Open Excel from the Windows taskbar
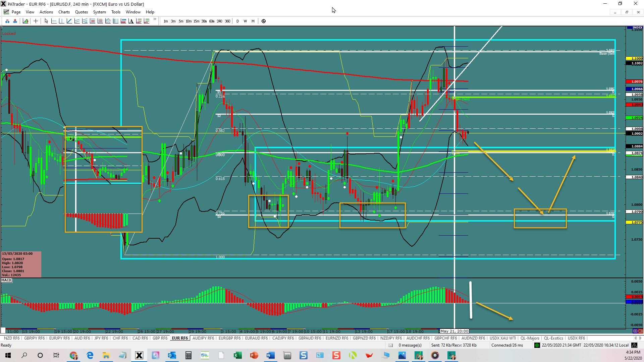The width and height of the screenshot is (644, 362). [x=238, y=355]
